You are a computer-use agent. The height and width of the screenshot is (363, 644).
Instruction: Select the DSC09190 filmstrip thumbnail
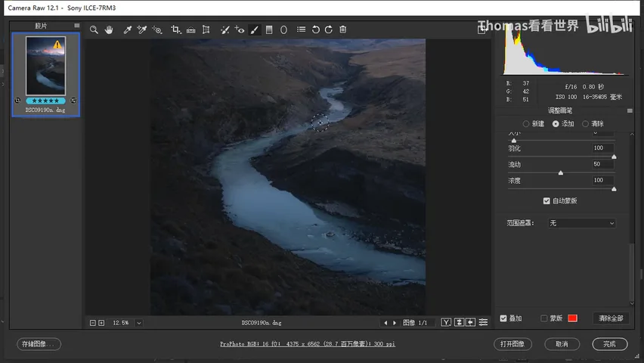pyautogui.click(x=45, y=74)
